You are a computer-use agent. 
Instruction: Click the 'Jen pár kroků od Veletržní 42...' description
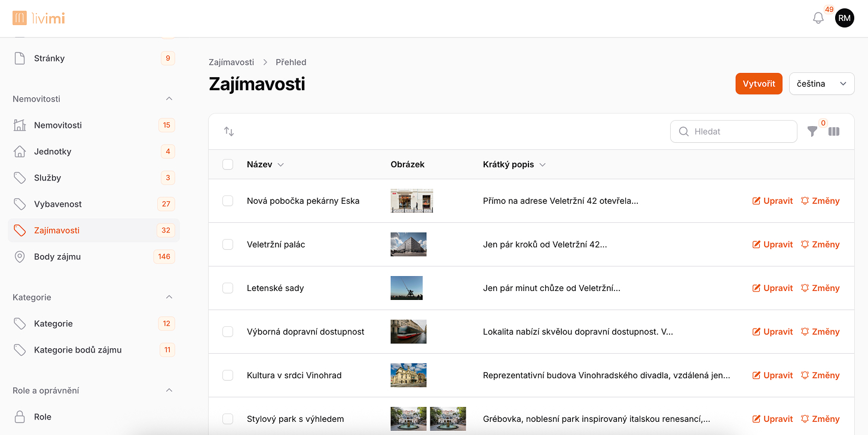pos(545,244)
